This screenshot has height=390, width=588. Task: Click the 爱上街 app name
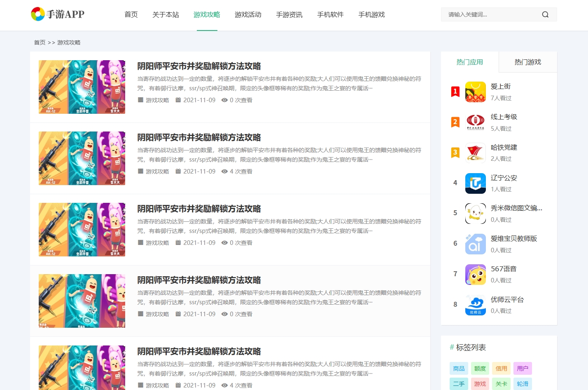tap(501, 86)
